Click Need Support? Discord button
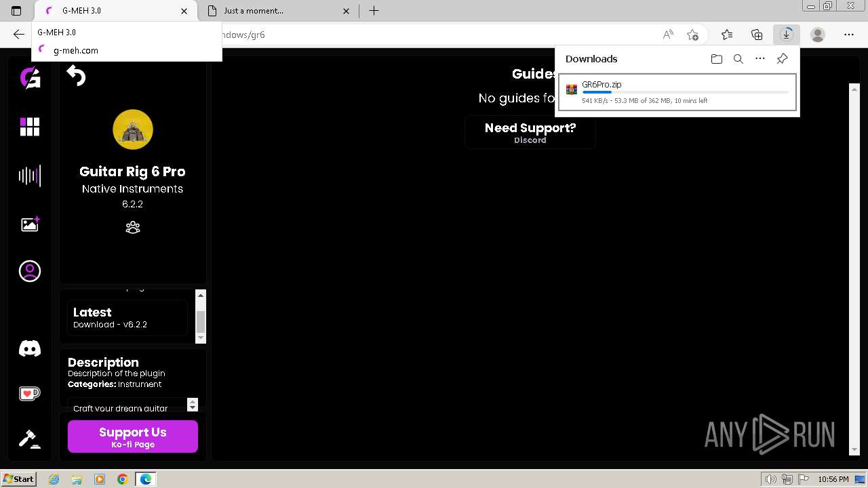 pyautogui.click(x=530, y=132)
